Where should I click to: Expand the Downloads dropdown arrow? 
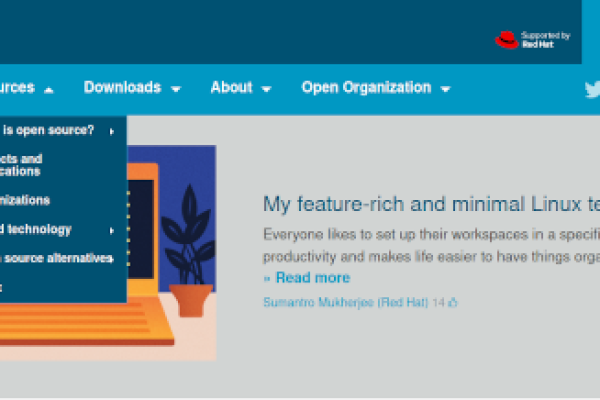click(175, 89)
